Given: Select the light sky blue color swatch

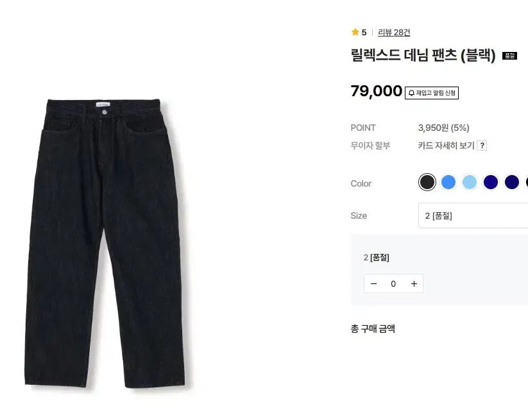Looking at the screenshot, I should [470, 182].
